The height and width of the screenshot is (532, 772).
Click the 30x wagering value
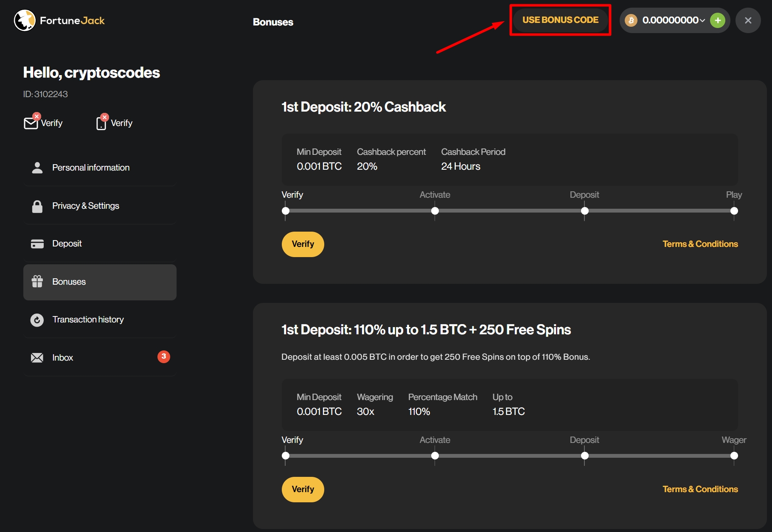click(365, 412)
